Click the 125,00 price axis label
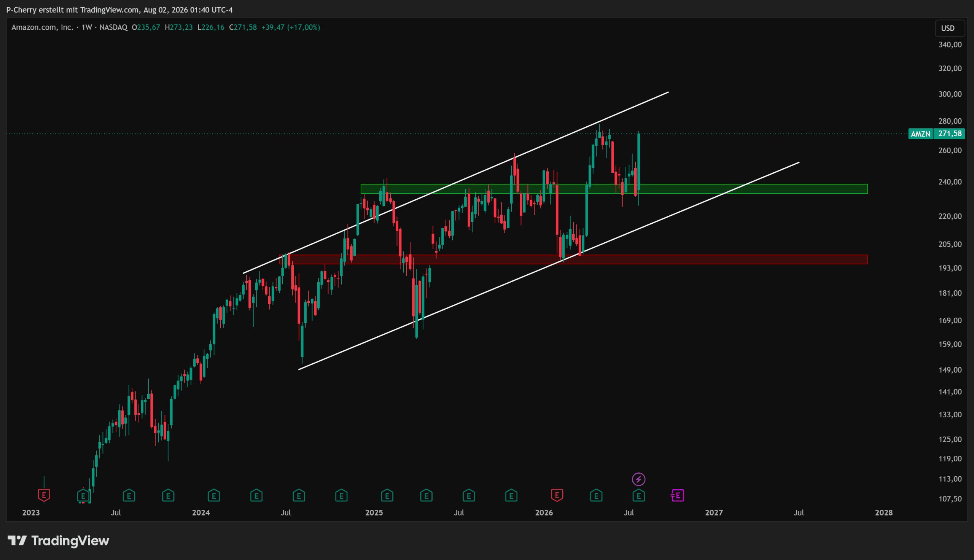 coord(950,439)
